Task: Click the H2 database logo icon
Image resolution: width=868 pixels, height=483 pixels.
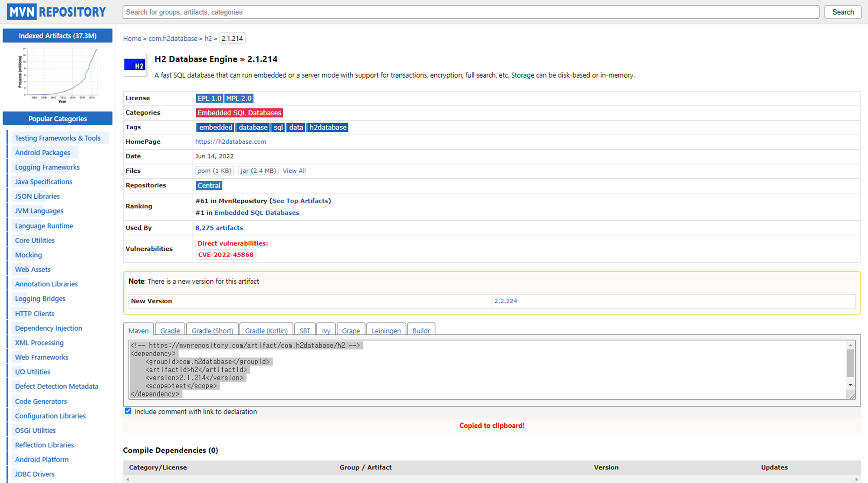Action: (135, 65)
